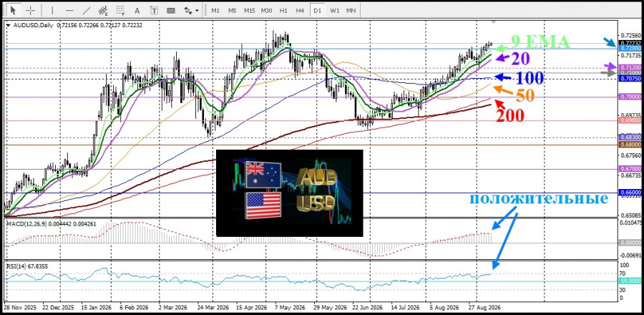Click the 0.72560 price scale value
This screenshot has width=644, height=315.
[x=630, y=34]
